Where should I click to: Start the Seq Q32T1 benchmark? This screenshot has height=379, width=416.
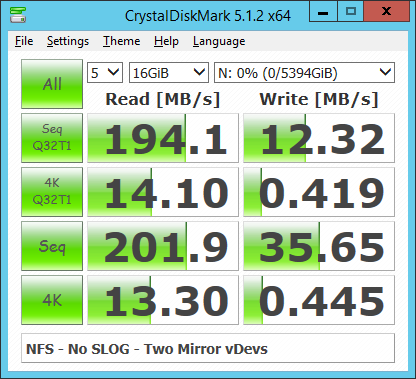coord(52,138)
